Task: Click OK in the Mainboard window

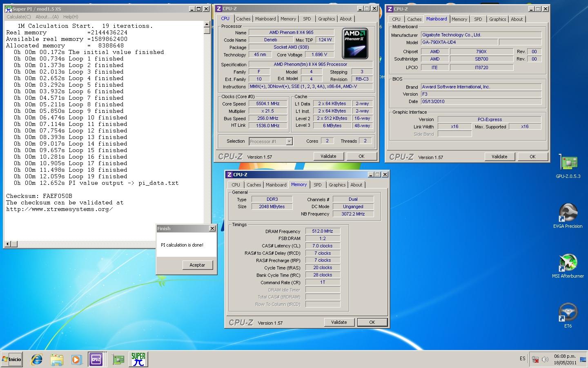Action: 532,157
